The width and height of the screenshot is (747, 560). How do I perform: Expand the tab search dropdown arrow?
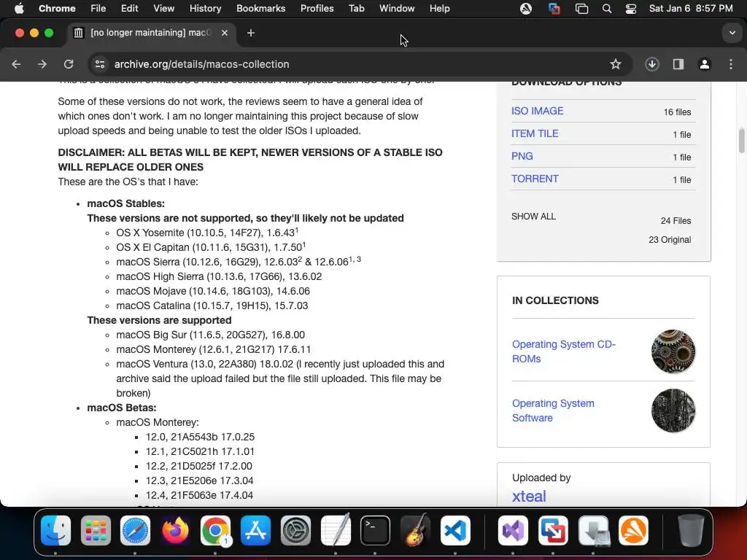(732, 33)
